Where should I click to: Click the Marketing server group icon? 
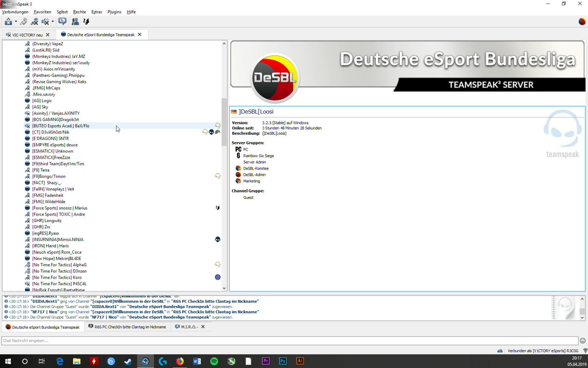[x=238, y=181]
